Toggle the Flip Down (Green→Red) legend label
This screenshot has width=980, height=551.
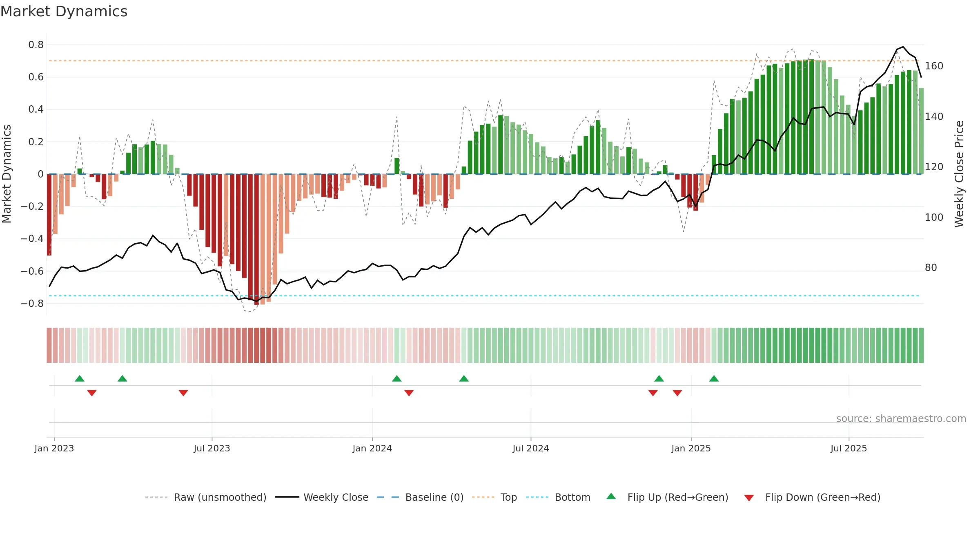[x=823, y=497]
